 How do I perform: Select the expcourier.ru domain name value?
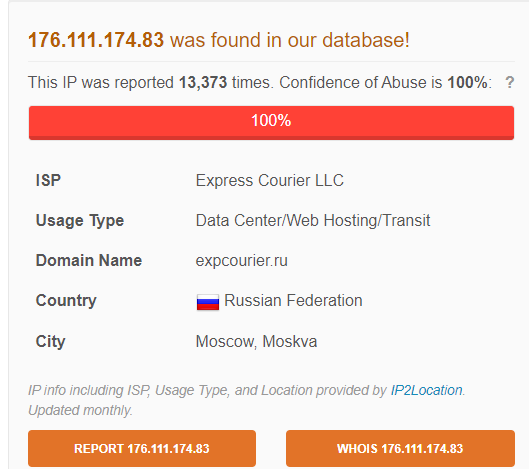(x=242, y=260)
